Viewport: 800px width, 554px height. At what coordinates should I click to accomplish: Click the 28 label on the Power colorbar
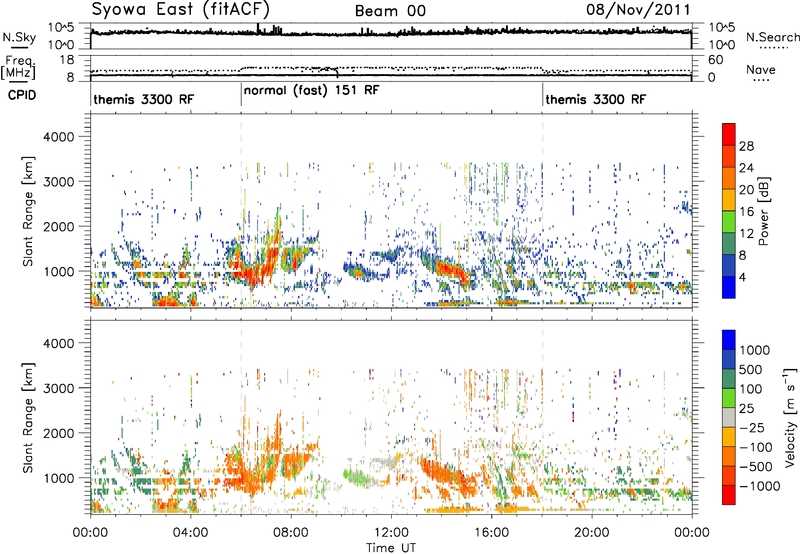coord(746,146)
